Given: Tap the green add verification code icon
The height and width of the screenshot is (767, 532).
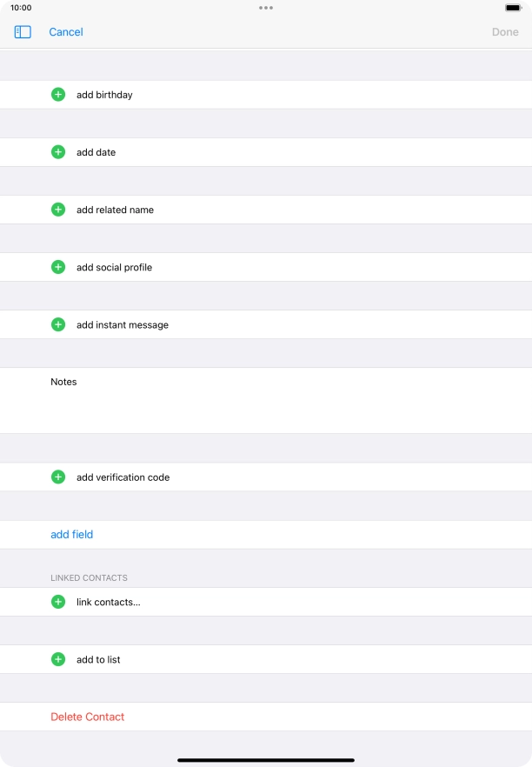Looking at the screenshot, I should coord(58,477).
